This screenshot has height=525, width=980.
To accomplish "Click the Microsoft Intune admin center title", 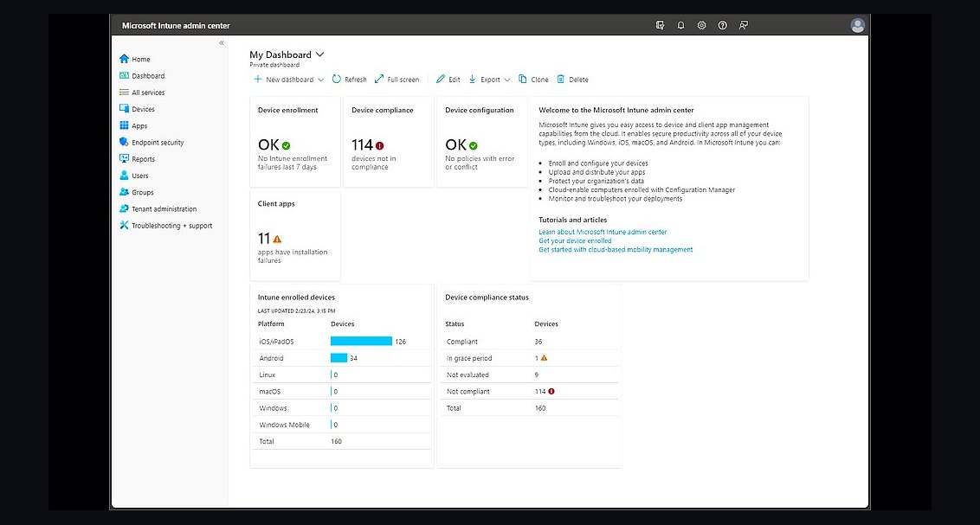I will (176, 26).
